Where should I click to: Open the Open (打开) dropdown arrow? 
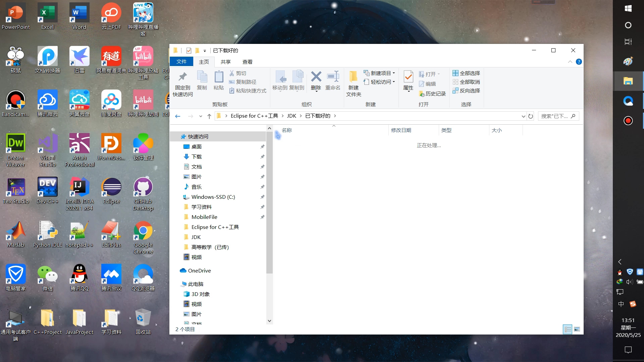coord(439,74)
